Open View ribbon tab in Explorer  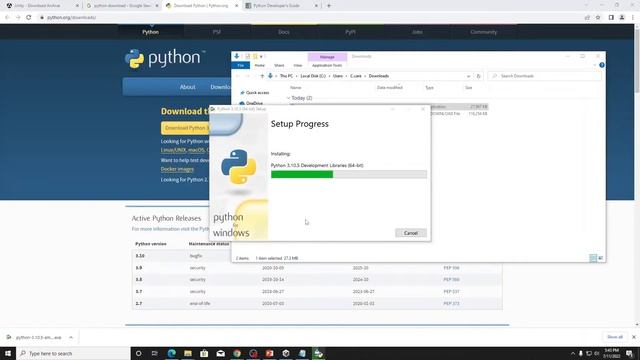(298, 65)
